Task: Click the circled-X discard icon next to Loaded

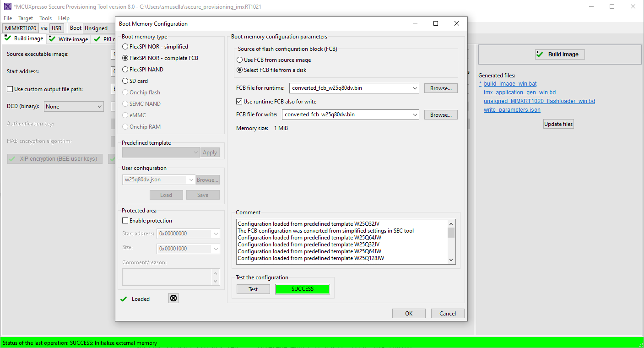Action: coord(173,298)
